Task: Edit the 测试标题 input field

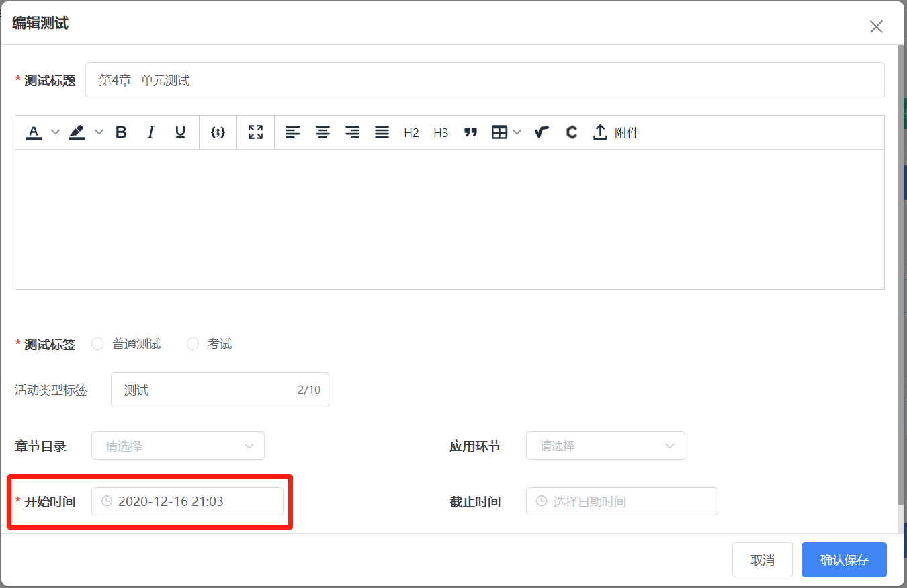Action: point(484,80)
